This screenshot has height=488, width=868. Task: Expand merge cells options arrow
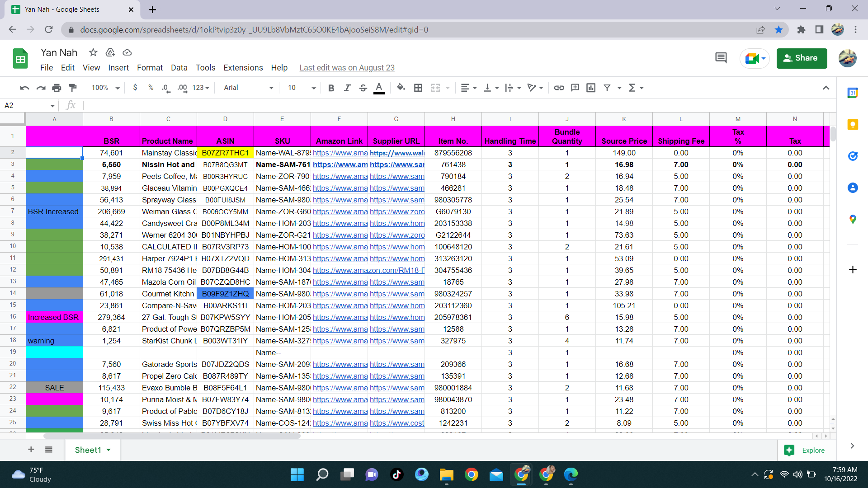click(448, 88)
